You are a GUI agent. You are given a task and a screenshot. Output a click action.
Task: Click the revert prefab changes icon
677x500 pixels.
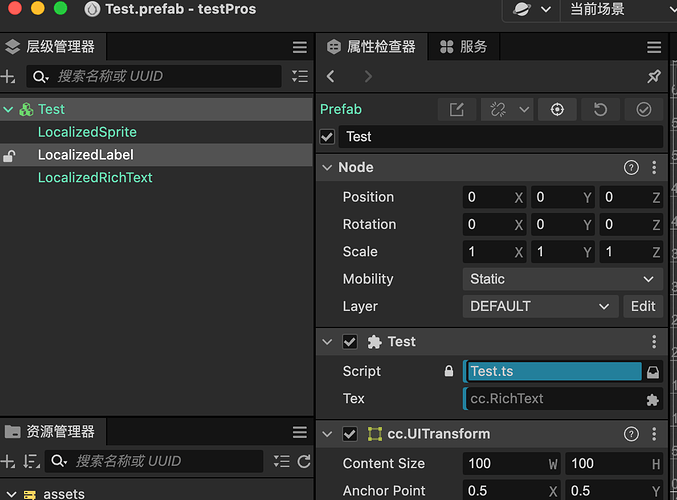coord(600,109)
